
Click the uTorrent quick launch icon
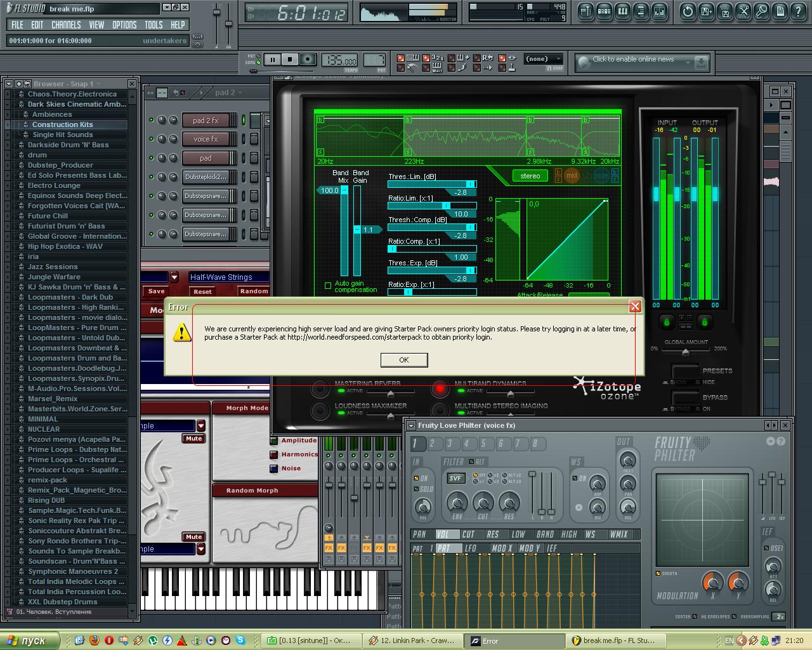[x=153, y=640]
